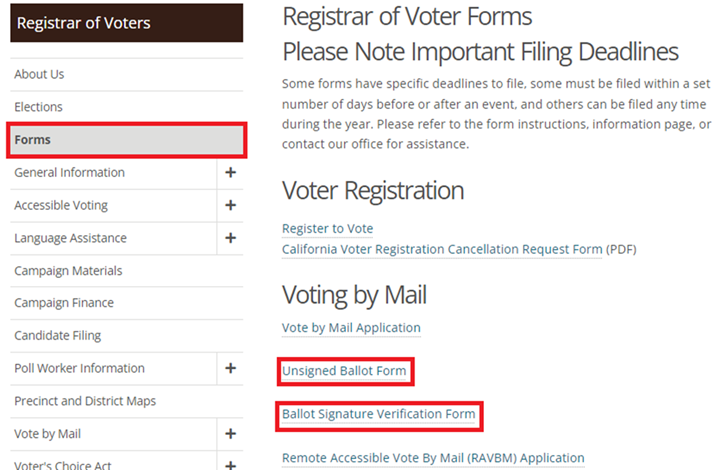Select the Forms sidebar item

coord(32,140)
